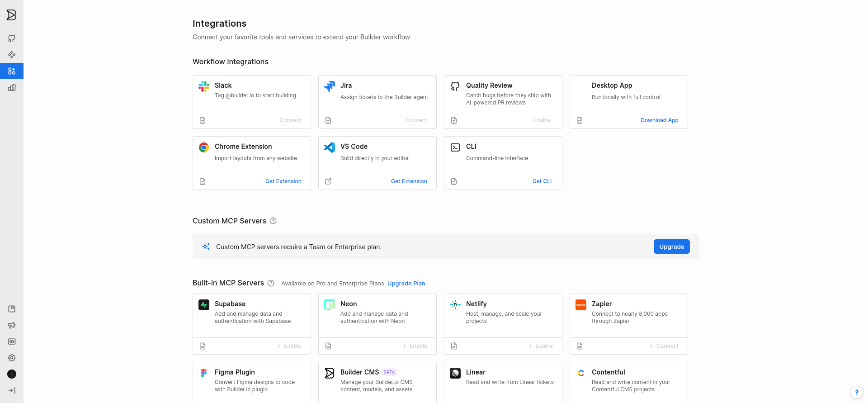Select the Linear card title
Viewport: 868px width, 403px height.
[476, 372]
